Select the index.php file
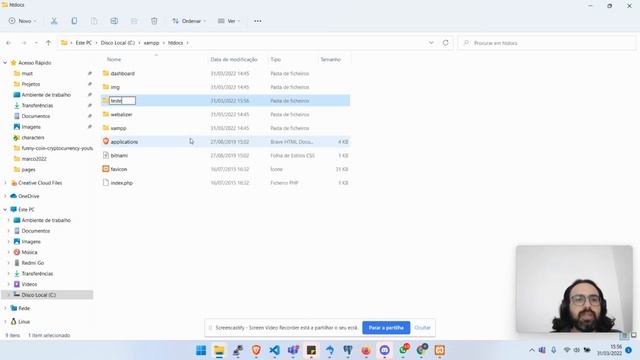The width and height of the screenshot is (640, 360). point(121,183)
